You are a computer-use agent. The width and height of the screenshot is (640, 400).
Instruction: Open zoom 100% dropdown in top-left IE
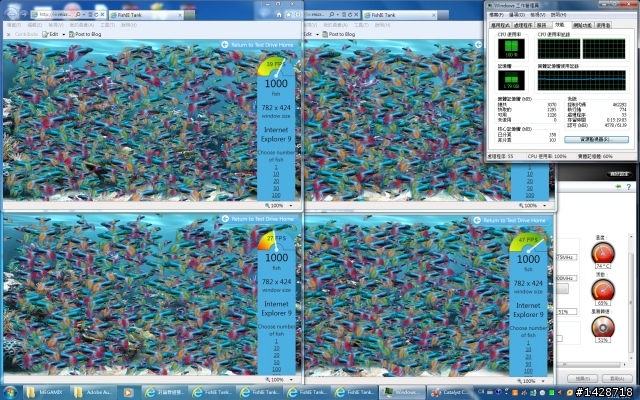[291, 206]
